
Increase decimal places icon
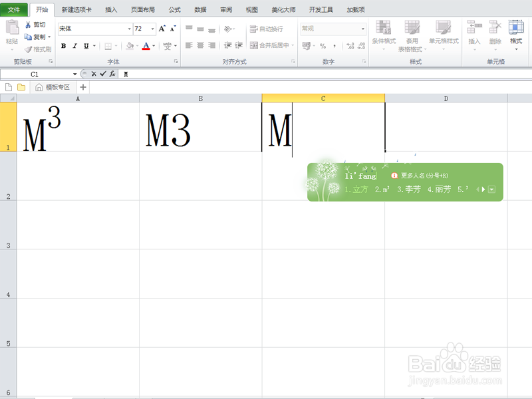(350, 46)
